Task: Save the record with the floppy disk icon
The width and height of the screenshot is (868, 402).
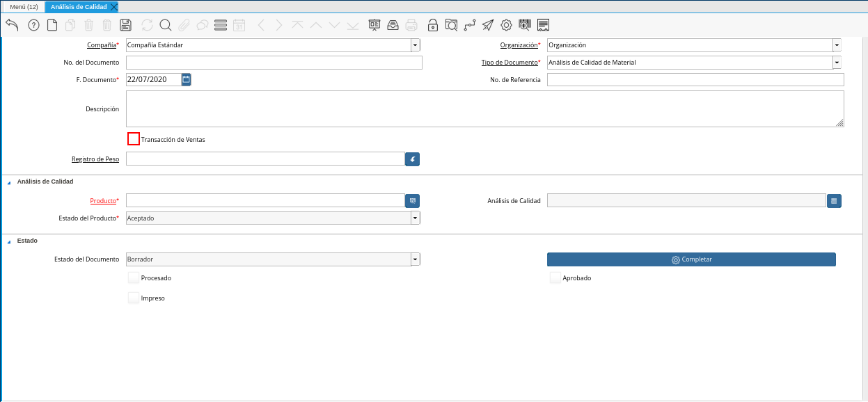Action: (125, 25)
